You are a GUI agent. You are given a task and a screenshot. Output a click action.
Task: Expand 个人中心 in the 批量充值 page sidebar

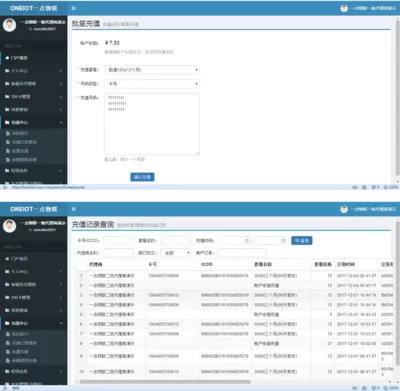pyautogui.click(x=33, y=71)
